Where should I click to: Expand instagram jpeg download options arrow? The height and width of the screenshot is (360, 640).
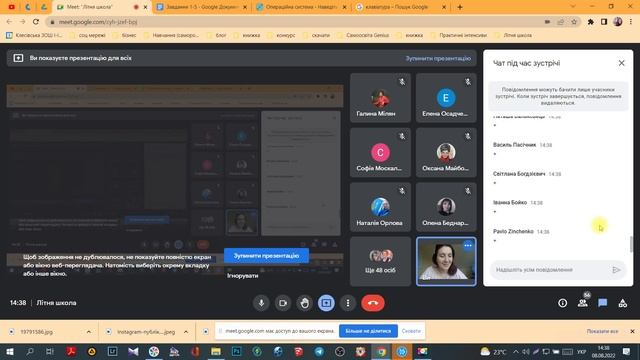click(x=186, y=332)
